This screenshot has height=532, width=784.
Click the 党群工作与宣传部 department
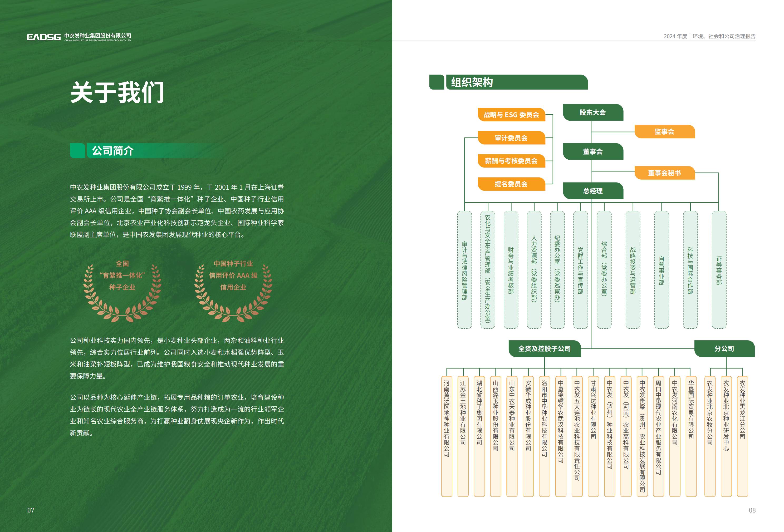point(581,270)
